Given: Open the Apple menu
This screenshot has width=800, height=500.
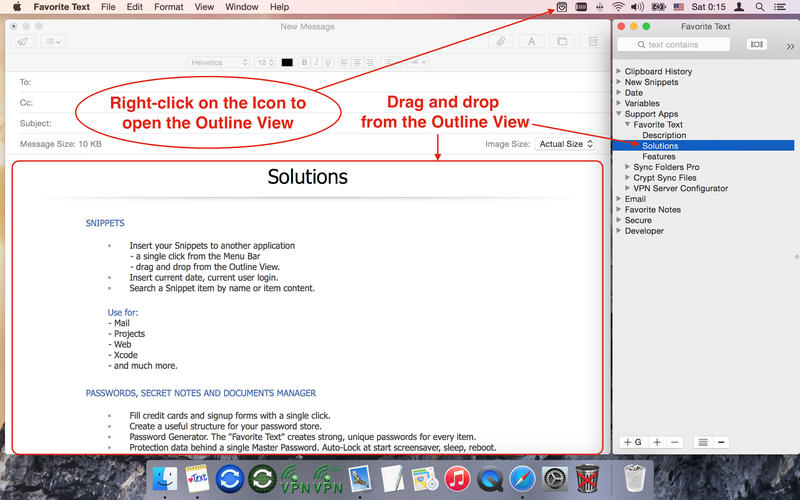Looking at the screenshot, I should [x=17, y=7].
